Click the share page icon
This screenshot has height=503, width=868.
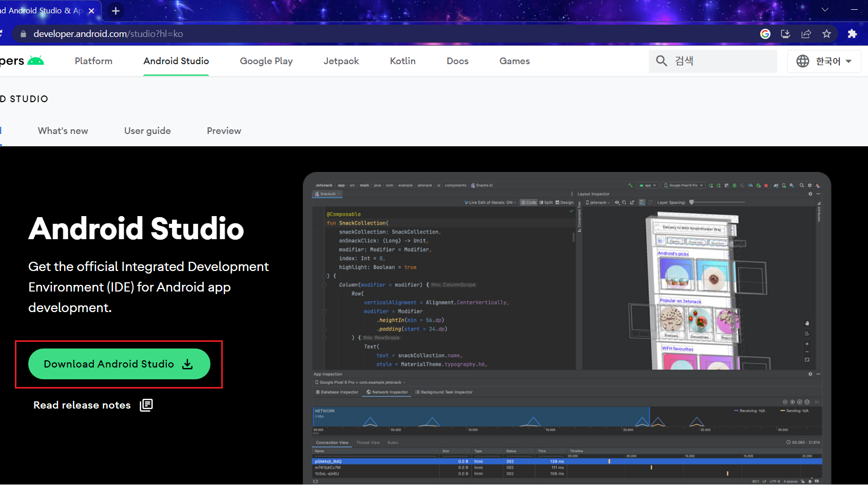[806, 34]
